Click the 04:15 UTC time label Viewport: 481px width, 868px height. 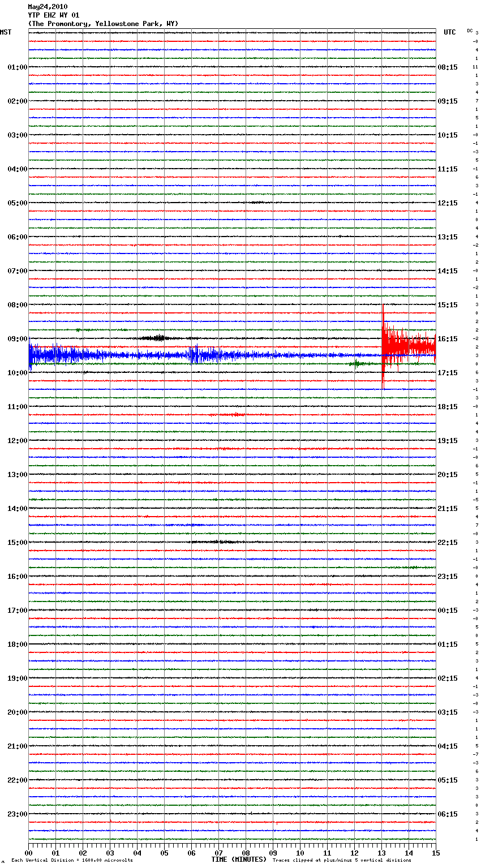pos(448,746)
